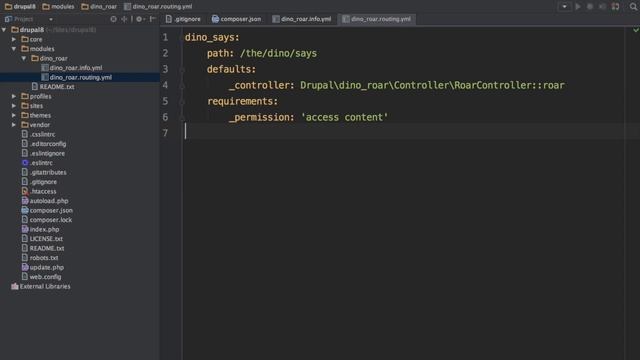The height and width of the screenshot is (360, 640).
Task: Click the .eslintrc file icon
Action: [x=25, y=162]
